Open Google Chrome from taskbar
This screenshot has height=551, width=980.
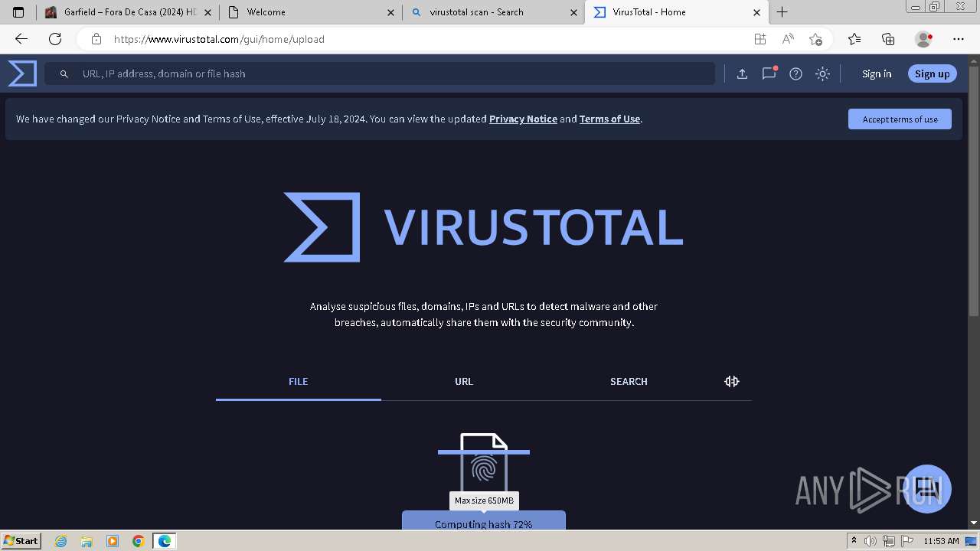pos(139,541)
